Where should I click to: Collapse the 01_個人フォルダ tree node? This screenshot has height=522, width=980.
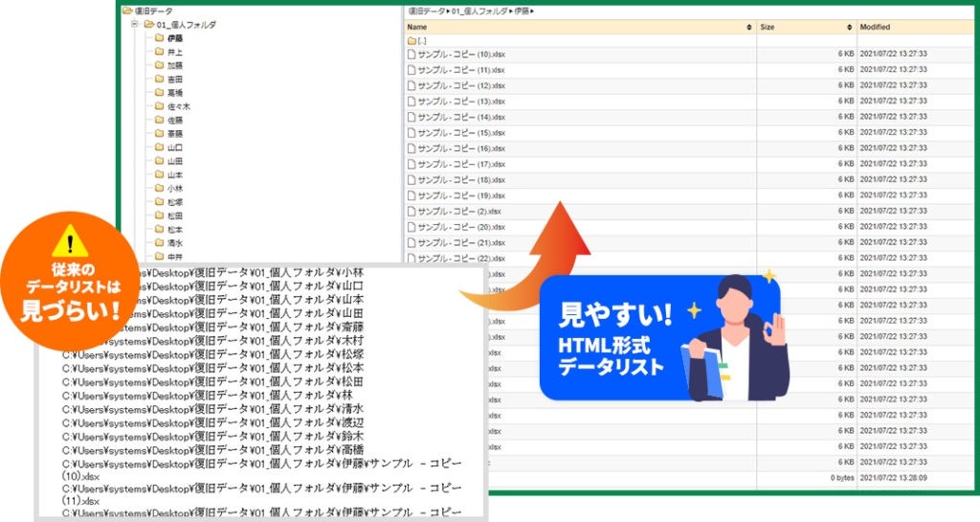pos(134,24)
